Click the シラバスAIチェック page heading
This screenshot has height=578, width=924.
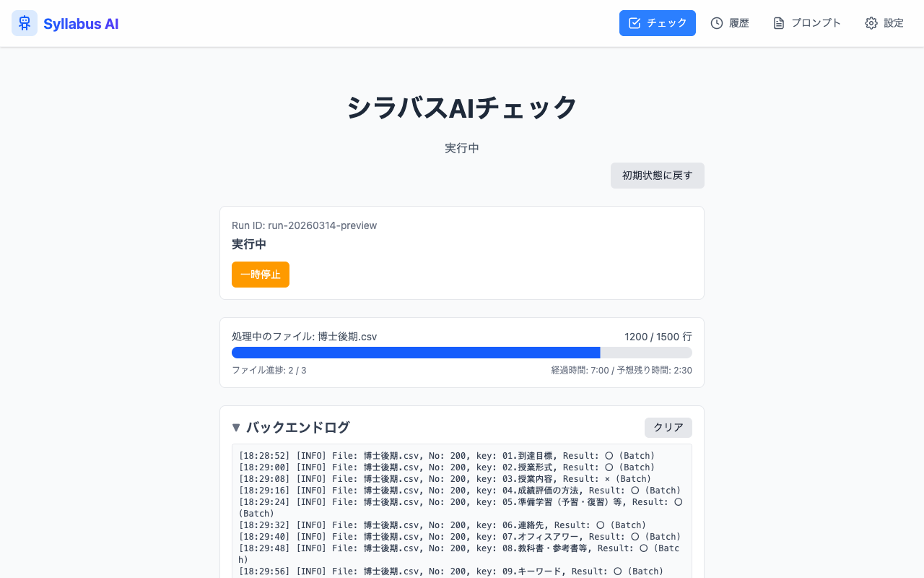[462, 107]
